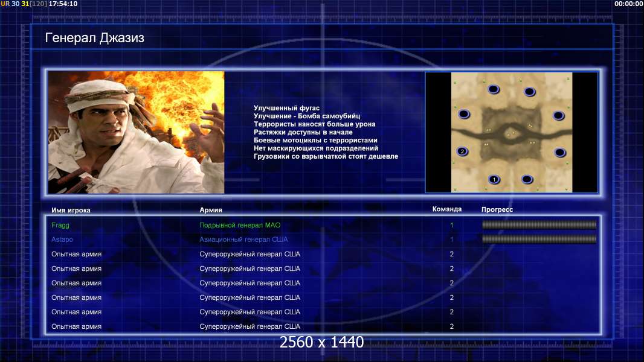Click the minimap start marker numbered 1
The height and width of the screenshot is (362, 644).
click(494, 180)
